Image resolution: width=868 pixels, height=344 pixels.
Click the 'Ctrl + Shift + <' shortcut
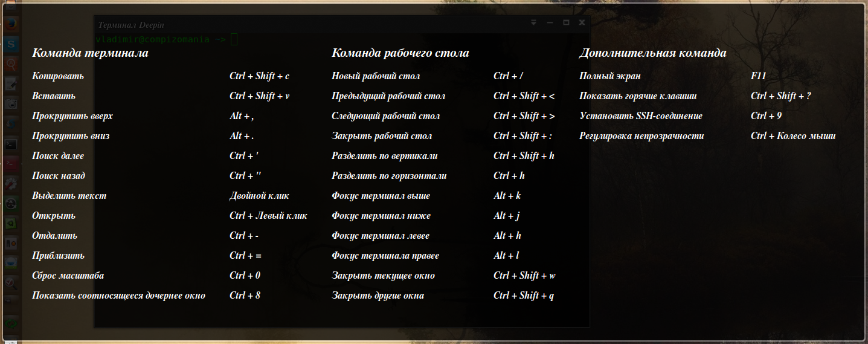click(x=524, y=96)
